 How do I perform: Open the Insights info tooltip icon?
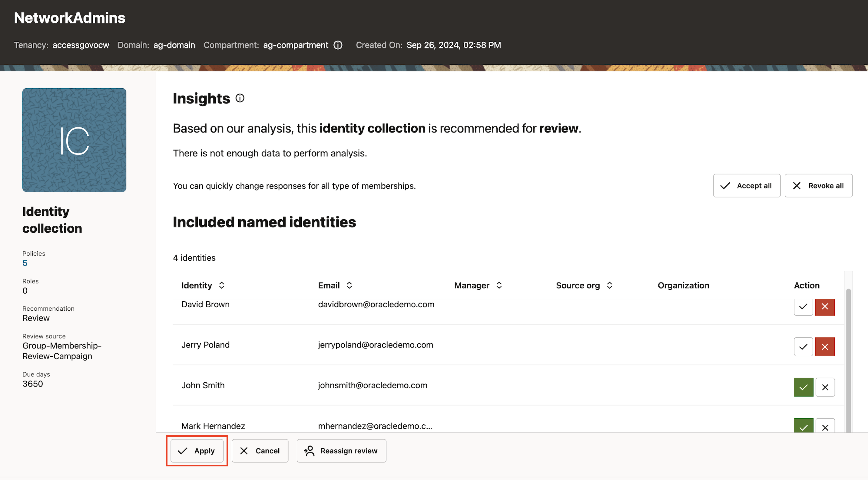pyautogui.click(x=240, y=98)
